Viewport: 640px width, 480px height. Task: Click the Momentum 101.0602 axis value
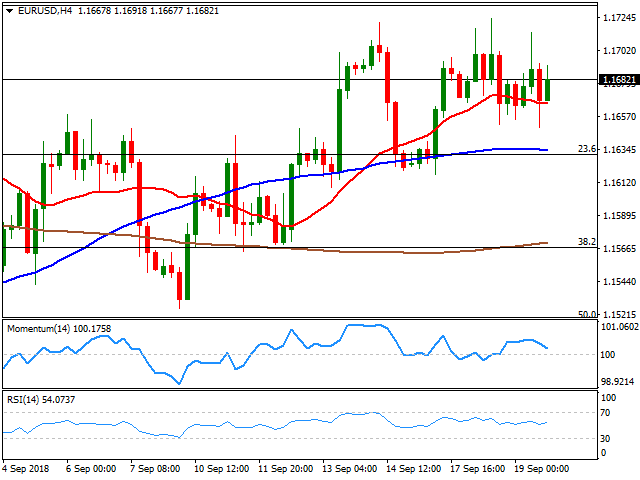coord(616,326)
